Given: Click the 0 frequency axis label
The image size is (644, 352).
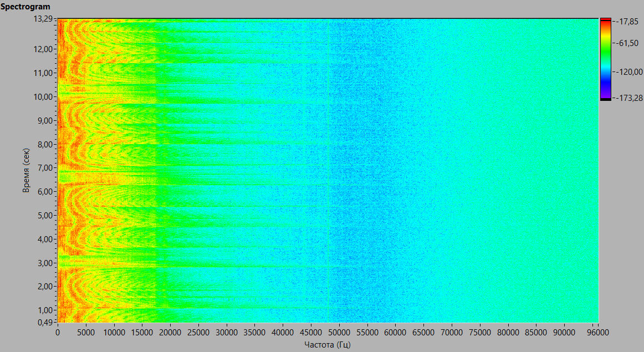Looking at the screenshot, I should (58, 332).
